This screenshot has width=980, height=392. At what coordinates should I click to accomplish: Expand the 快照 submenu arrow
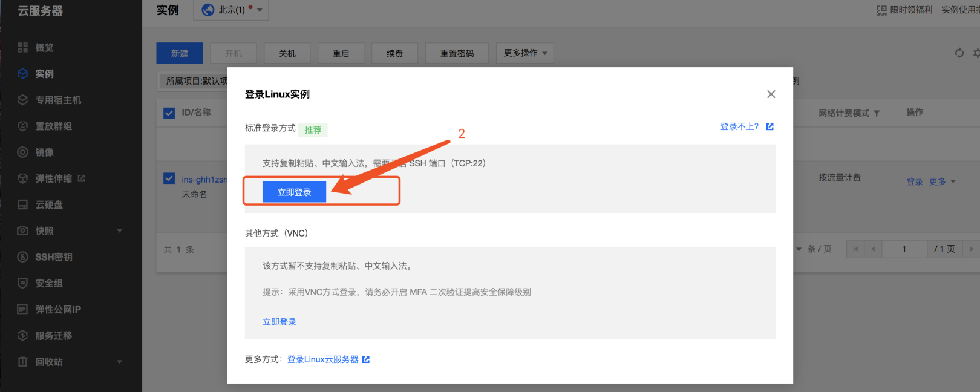(119, 230)
